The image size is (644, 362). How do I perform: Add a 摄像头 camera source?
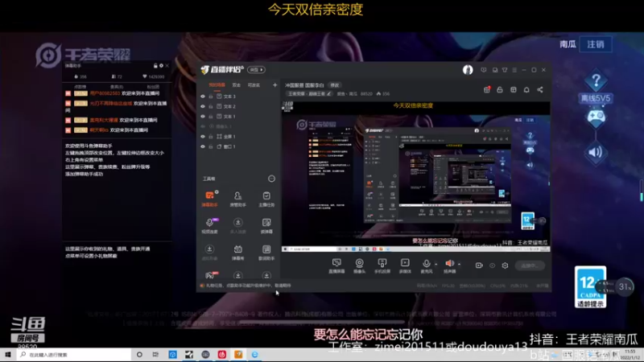point(359,265)
